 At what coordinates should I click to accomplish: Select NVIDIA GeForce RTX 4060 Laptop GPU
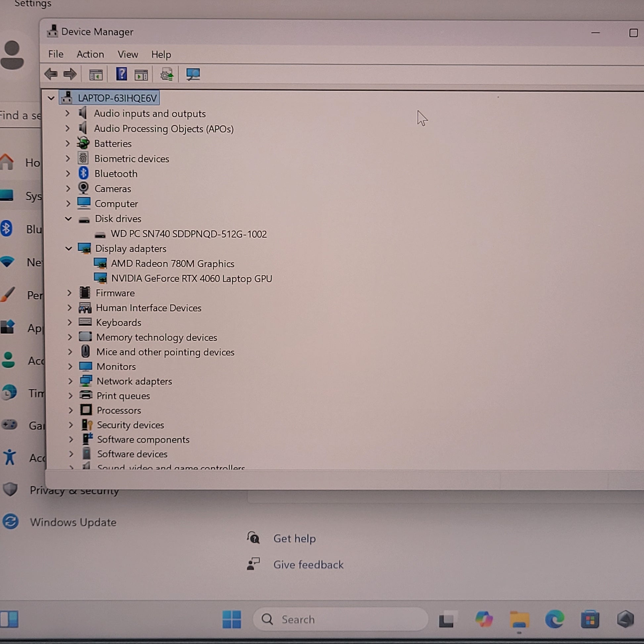pos(191,279)
